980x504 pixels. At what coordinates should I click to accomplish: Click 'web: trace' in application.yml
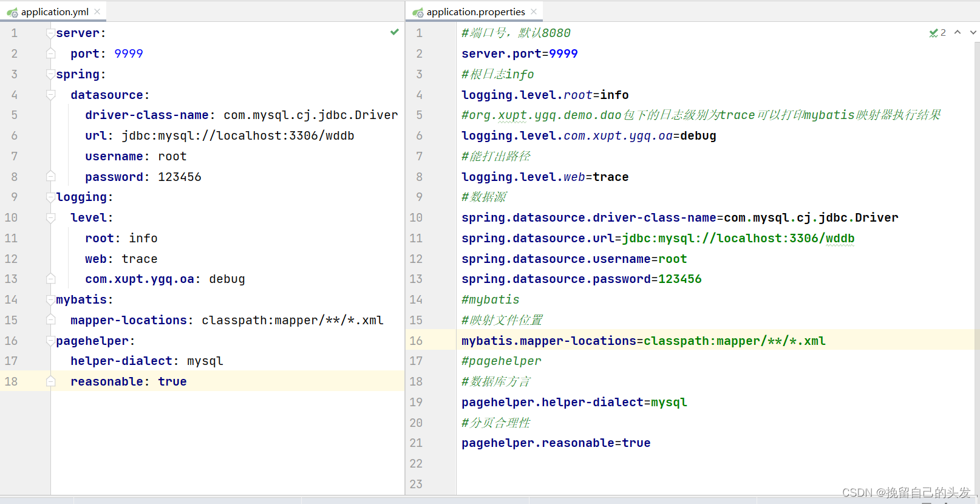(121, 259)
